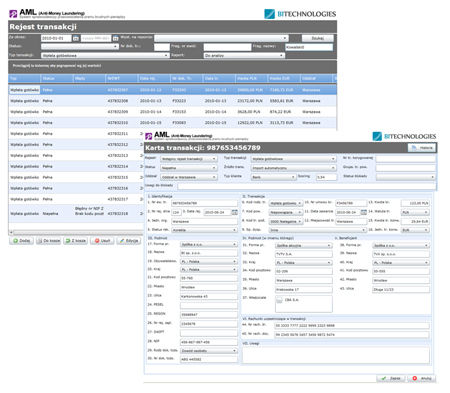Image resolution: width=450 pixels, height=393 pixels.
Task: Click the Usuń delete button
Action: click(102, 241)
